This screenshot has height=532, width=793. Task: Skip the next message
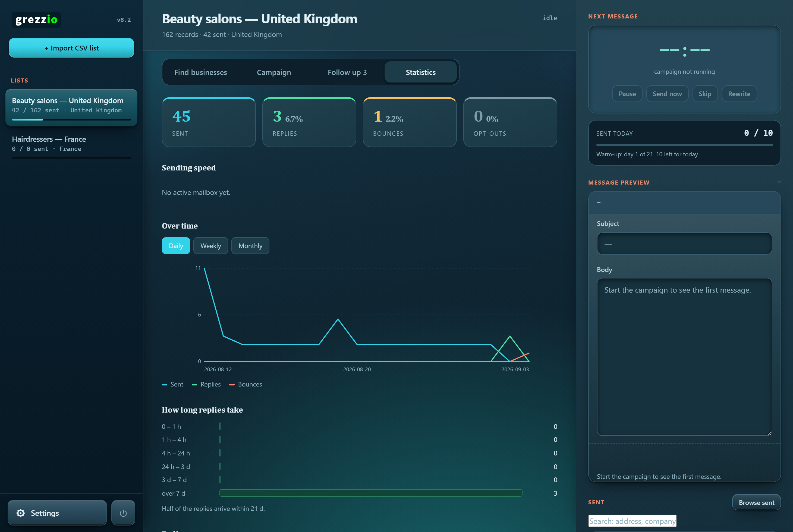(705, 94)
